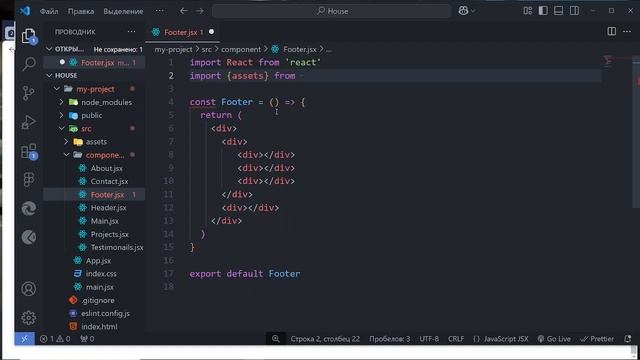Open the Правка menu
Screen dimensions: 640x360
click(x=81, y=11)
